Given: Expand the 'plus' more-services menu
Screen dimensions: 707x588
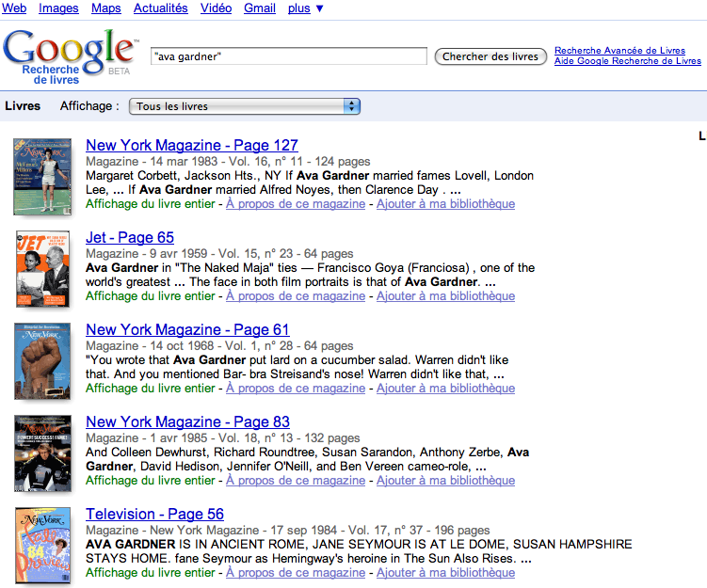Looking at the screenshot, I should coord(305,8).
